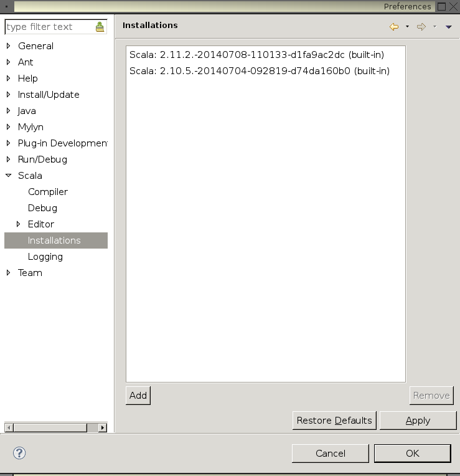Click the forward navigation arrow icon
The image size is (460, 476).
(421, 27)
